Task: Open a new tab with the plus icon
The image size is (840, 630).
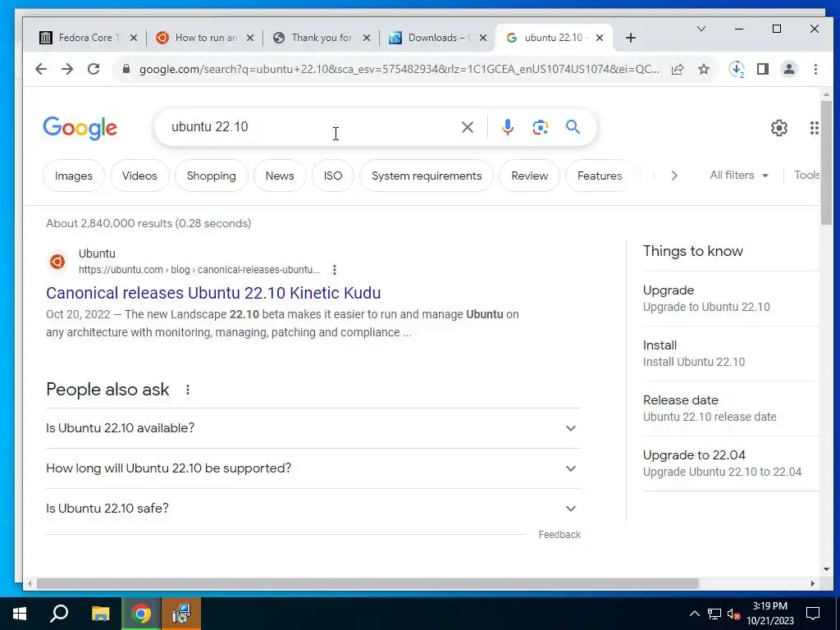Action: click(x=631, y=38)
